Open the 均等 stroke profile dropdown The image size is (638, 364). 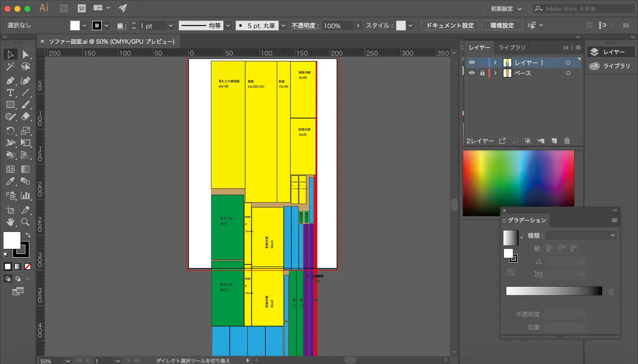[x=228, y=25]
